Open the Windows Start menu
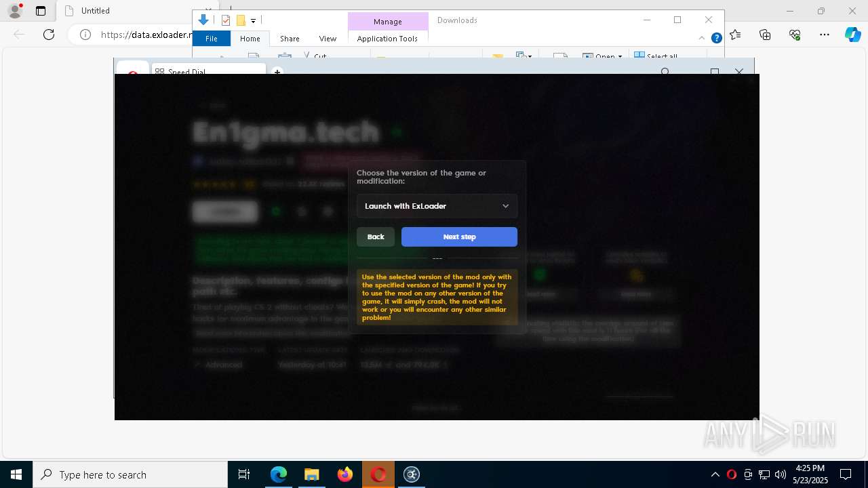 pos(16,474)
